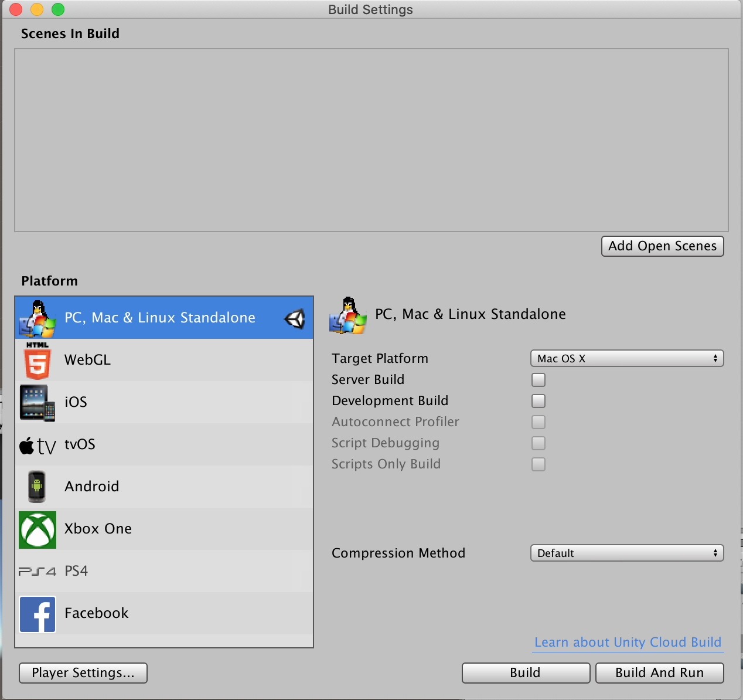Toggle the Development Build checkbox

tap(538, 401)
